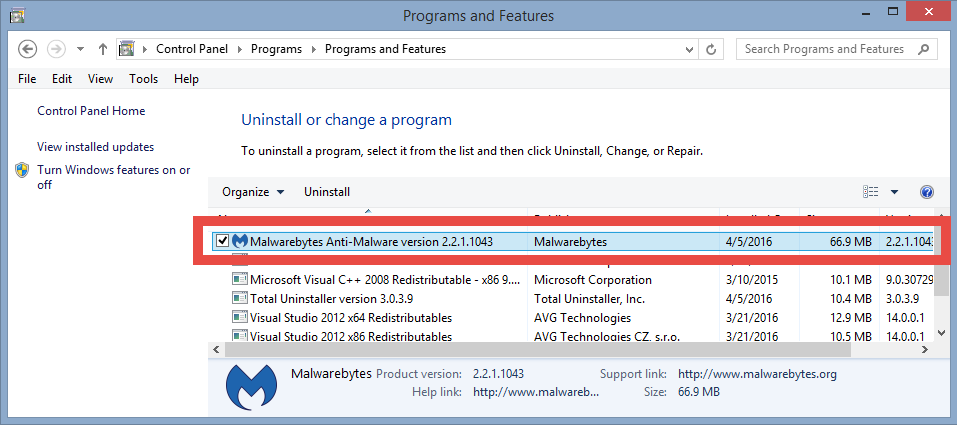The height and width of the screenshot is (425, 957).
Task: Click the truncated Help link URL in details pane
Action: [x=536, y=391]
